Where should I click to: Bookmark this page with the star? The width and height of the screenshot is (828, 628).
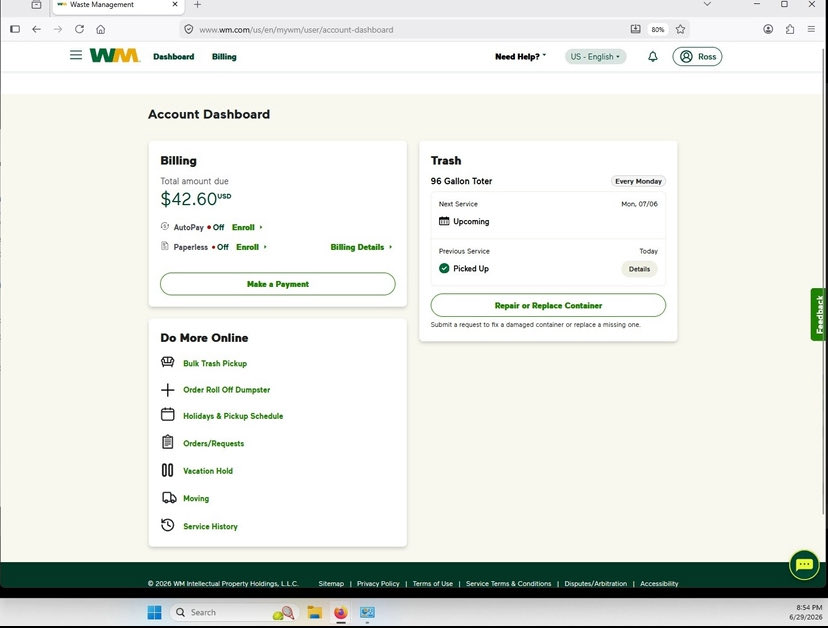coord(681,29)
